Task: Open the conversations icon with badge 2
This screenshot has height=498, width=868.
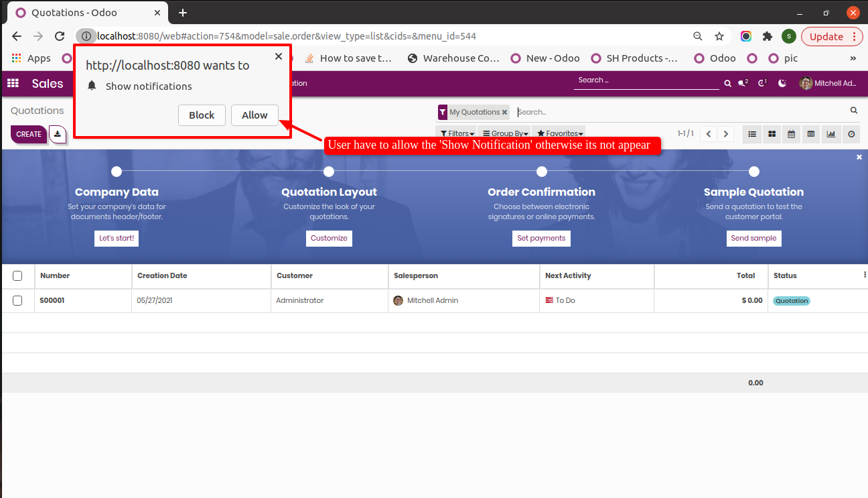Action: coord(743,83)
